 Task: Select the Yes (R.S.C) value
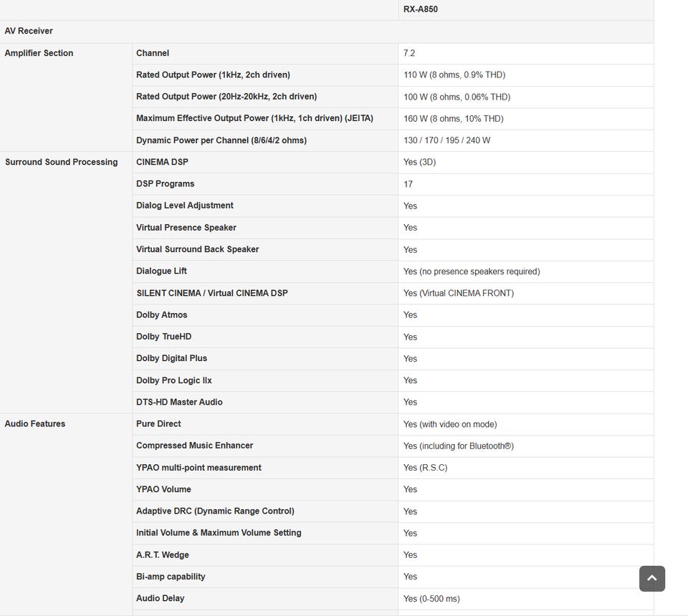425,468
